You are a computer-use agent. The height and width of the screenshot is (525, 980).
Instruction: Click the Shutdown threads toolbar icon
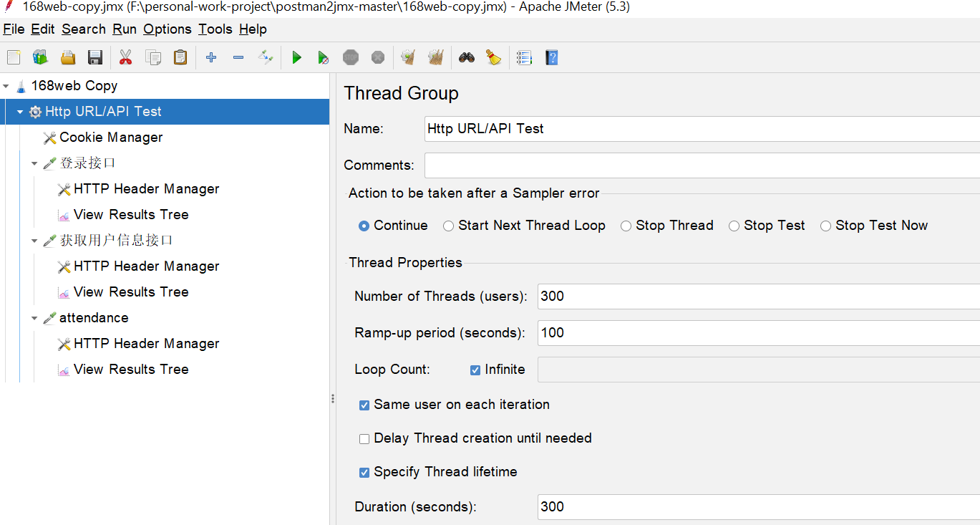378,57
